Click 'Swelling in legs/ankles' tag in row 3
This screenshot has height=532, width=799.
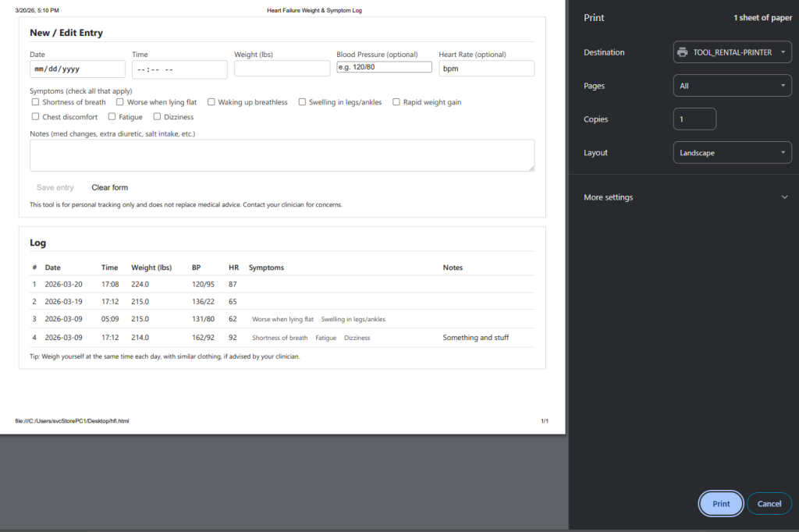point(353,319)
